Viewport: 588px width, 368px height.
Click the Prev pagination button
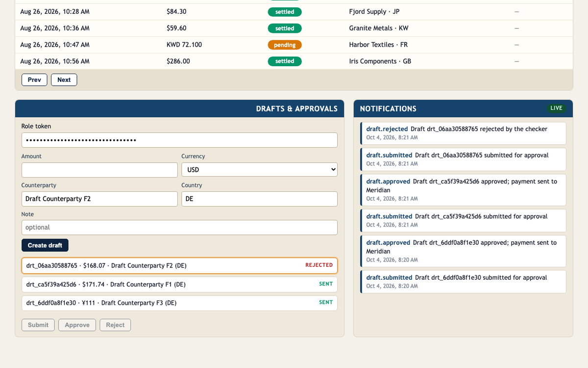tap(34, 79)
